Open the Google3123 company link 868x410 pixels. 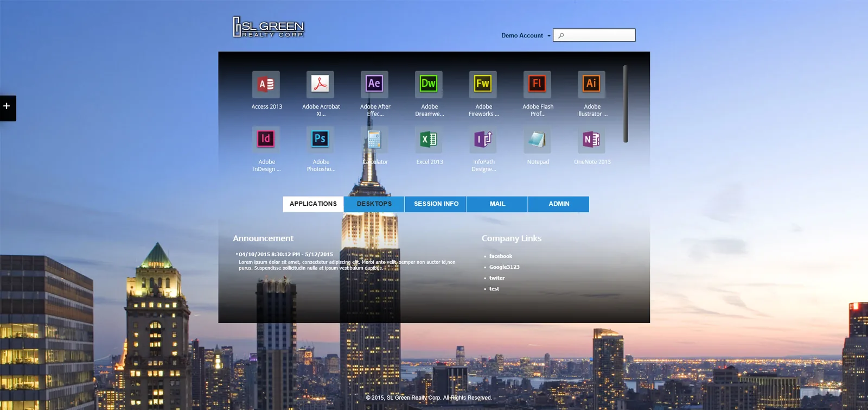[x=504, y=267]
